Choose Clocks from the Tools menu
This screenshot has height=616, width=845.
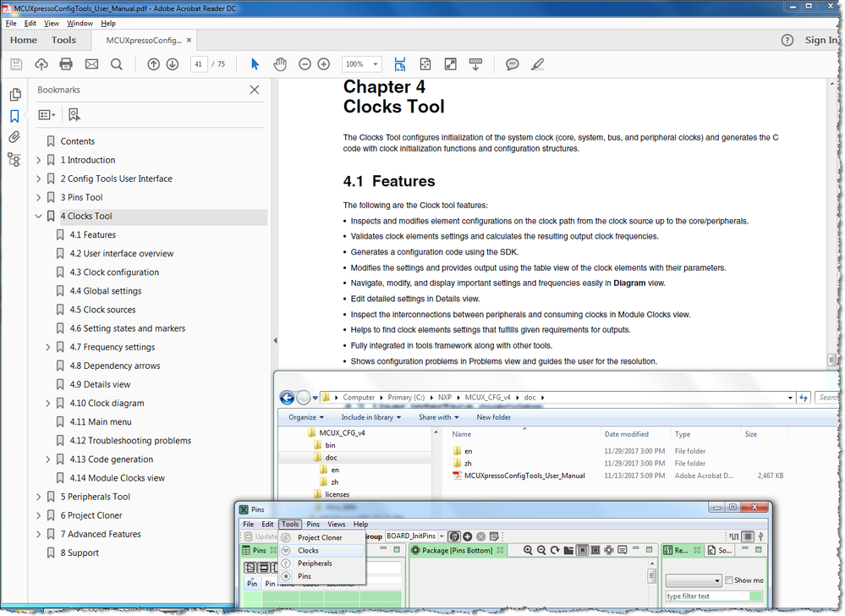[321, 550]
